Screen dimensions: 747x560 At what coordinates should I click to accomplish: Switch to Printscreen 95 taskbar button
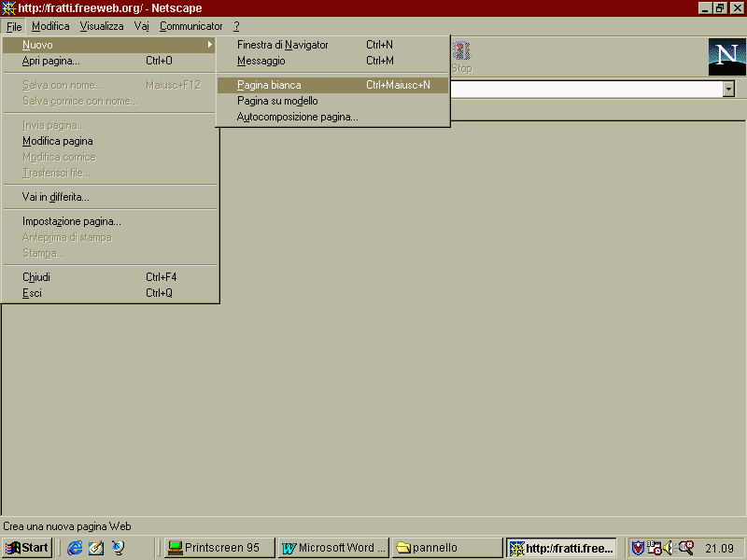click(220, 548)
